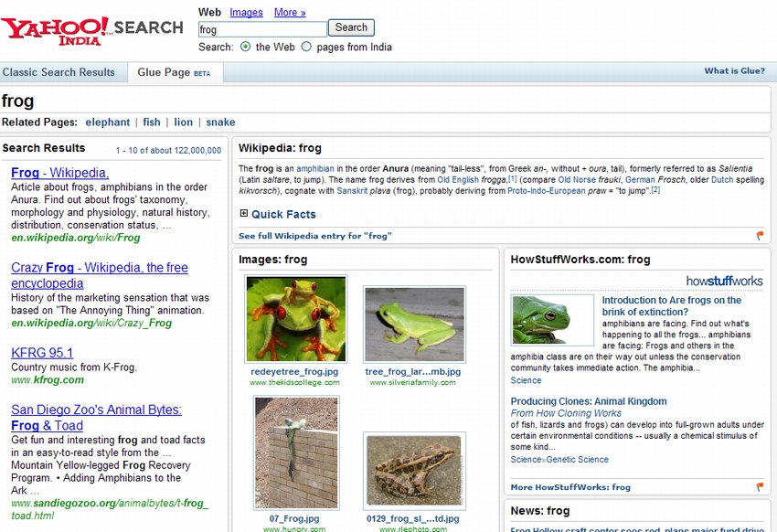The image size is (777, 532).
Task: Open Crazy Frog Wikipedia result
Action: click(99, 275)
